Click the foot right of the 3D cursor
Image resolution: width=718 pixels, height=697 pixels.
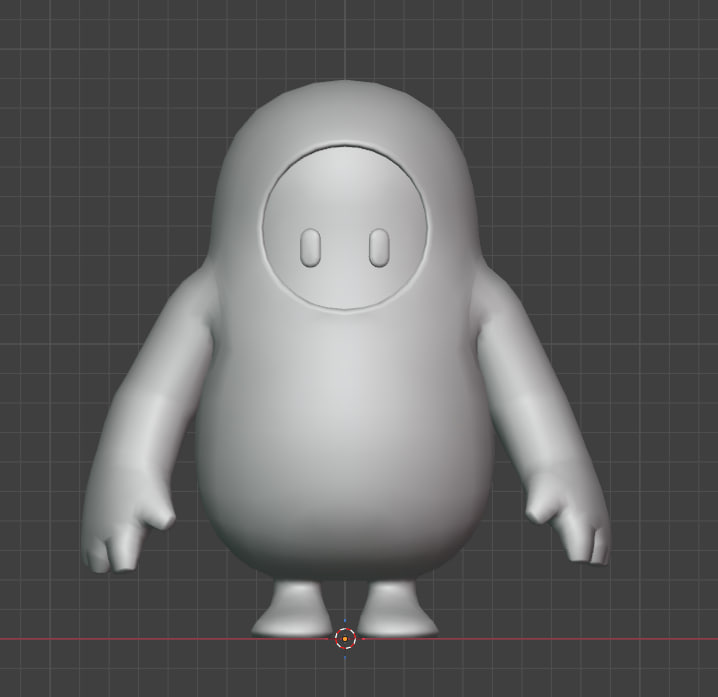tap(397, 610)
